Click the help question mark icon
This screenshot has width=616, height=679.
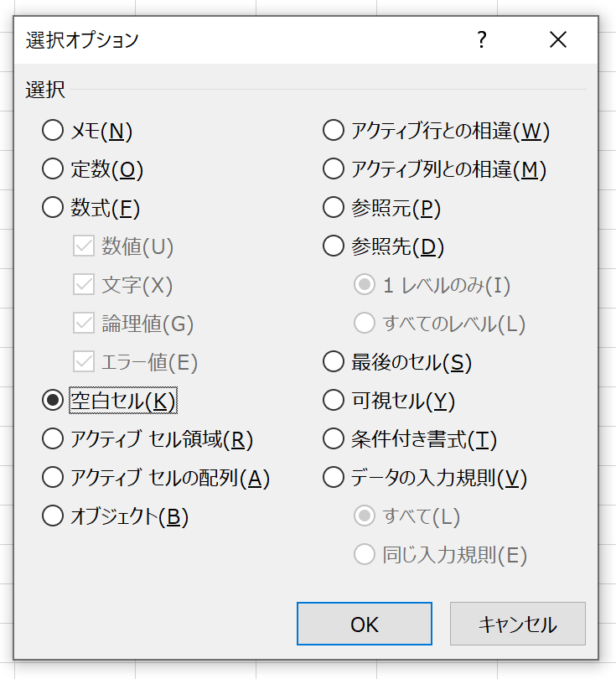(482, 39)
